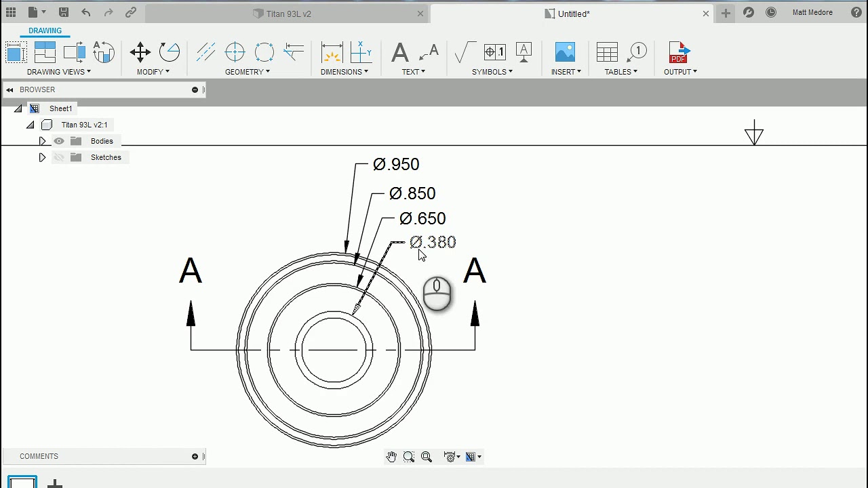The width and height of the screenshot is (868, 488).
Task: Select the Zoom Window tool
Action: pyautogui.click(x=409, y=457)
